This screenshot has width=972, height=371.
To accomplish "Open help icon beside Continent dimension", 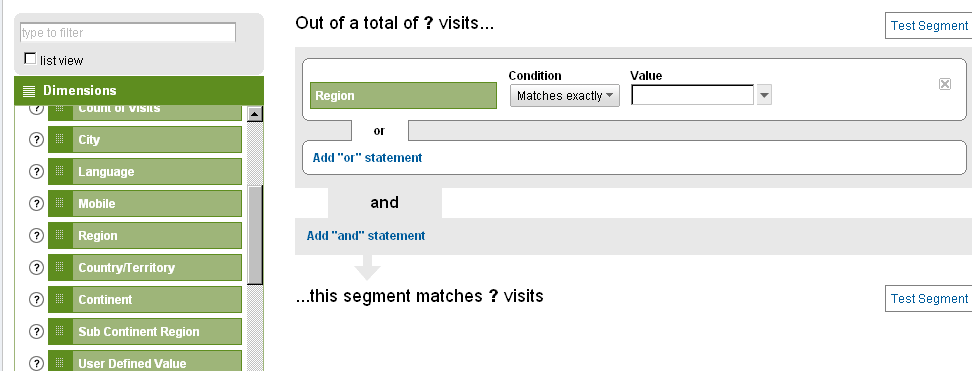I will 37,299.
